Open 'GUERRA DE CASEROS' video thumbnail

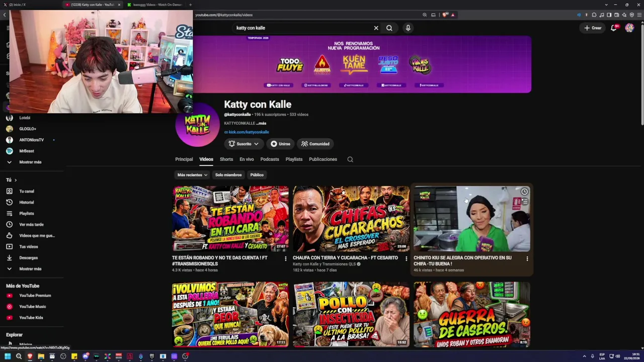point(472,314)
